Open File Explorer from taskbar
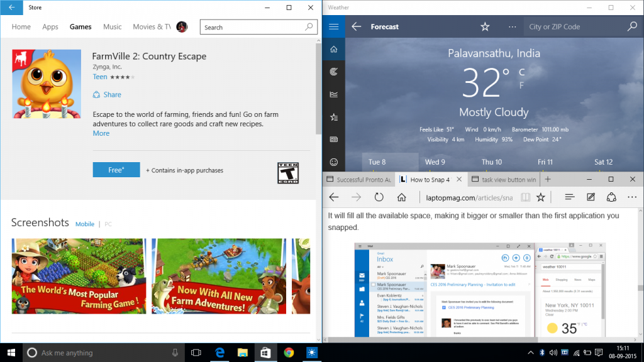 [x=242, y=353]
